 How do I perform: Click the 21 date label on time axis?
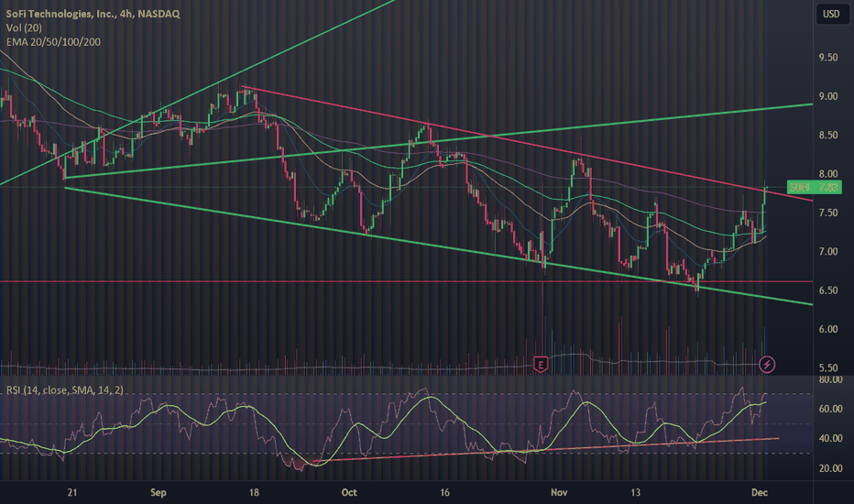pyautogui.click(x=71, y=493)
